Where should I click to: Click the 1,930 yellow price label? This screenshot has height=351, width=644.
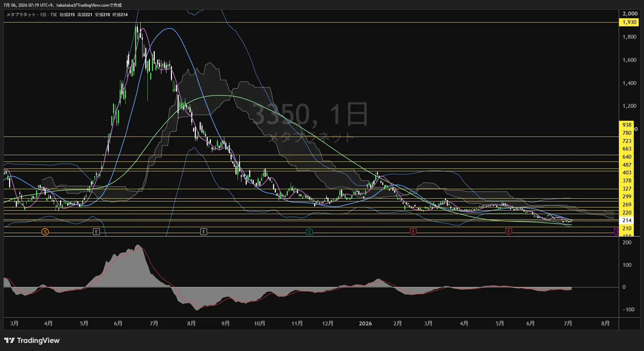coord(629,22)
